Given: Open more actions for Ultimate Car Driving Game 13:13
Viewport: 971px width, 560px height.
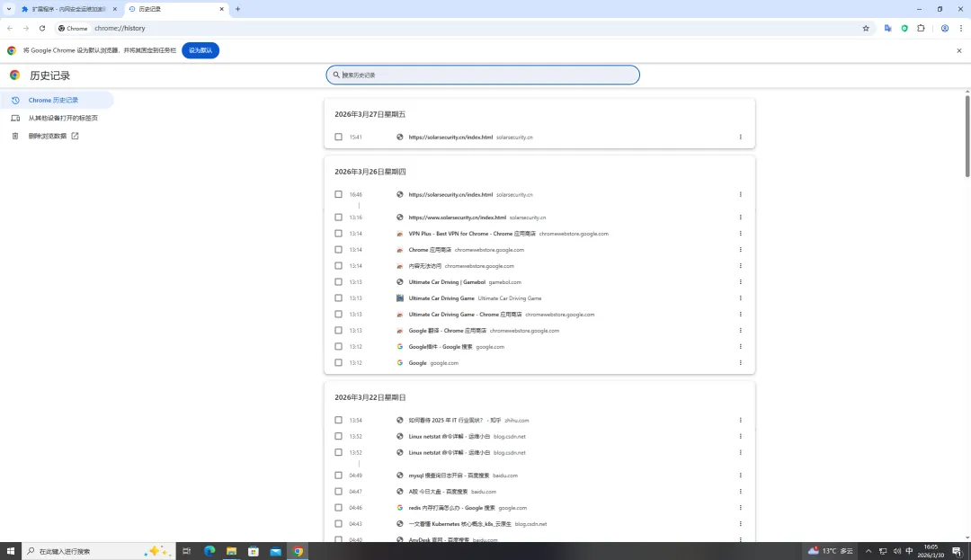Looking at the screenshot, I should point(740,298).
